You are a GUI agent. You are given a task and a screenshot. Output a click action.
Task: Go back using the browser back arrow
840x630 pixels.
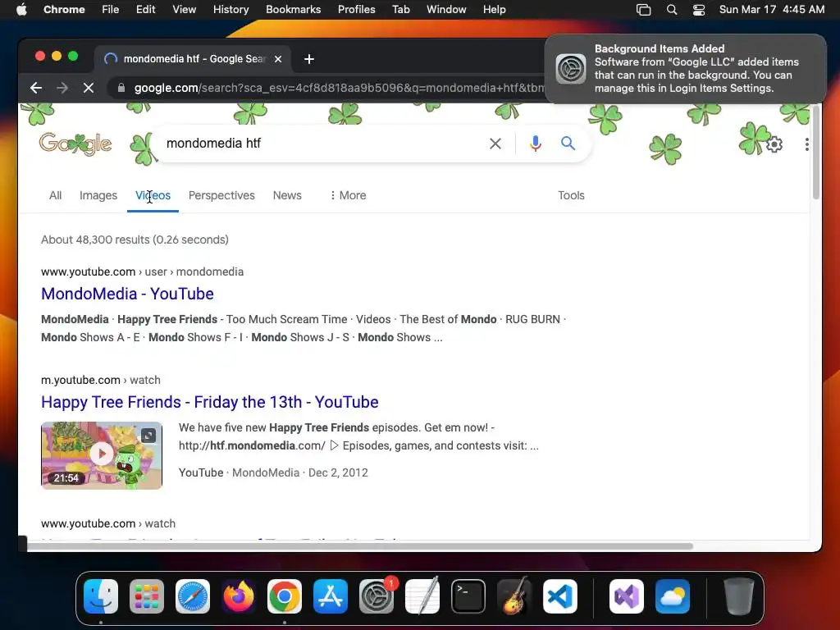pyautogui.click(x=36, y=88)
